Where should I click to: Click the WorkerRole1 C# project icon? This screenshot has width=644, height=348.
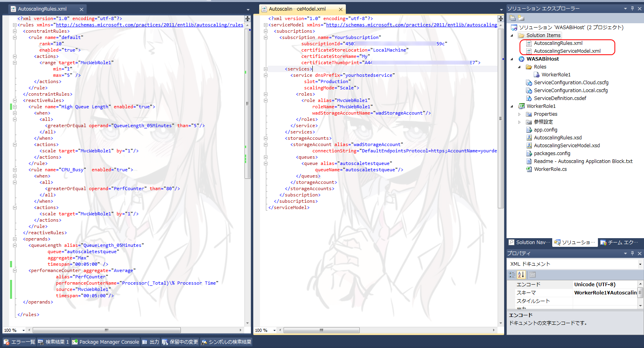click(522, 106)
